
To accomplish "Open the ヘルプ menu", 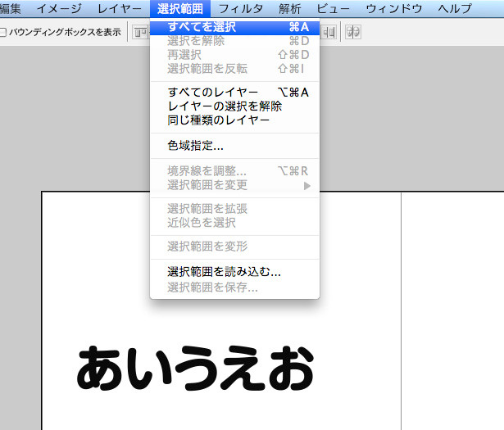I will pos(455,9).
